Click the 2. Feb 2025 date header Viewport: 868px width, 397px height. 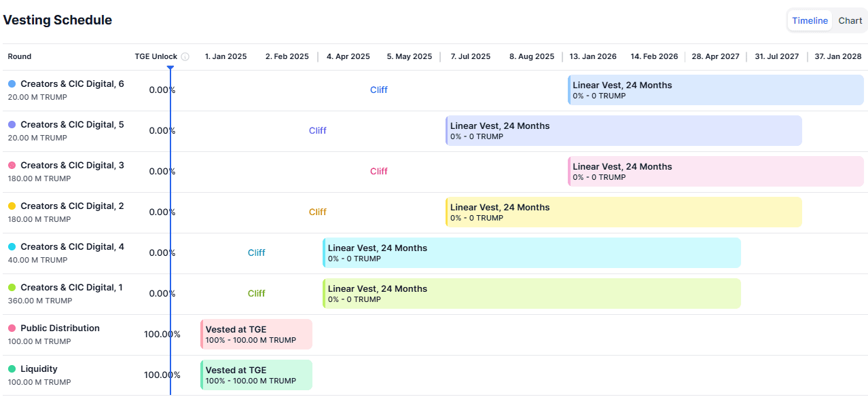point(287,57)
